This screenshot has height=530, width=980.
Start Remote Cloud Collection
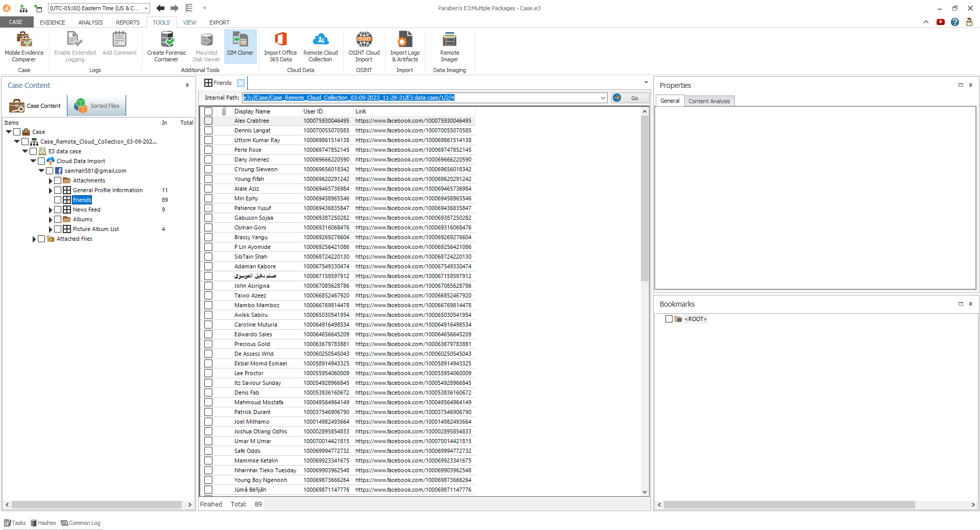point(321,47)
